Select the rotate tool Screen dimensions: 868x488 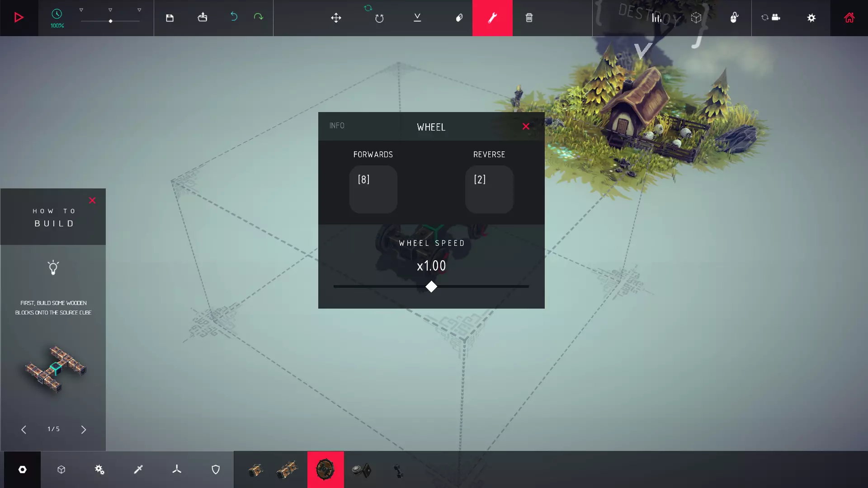tap(379, 18)
